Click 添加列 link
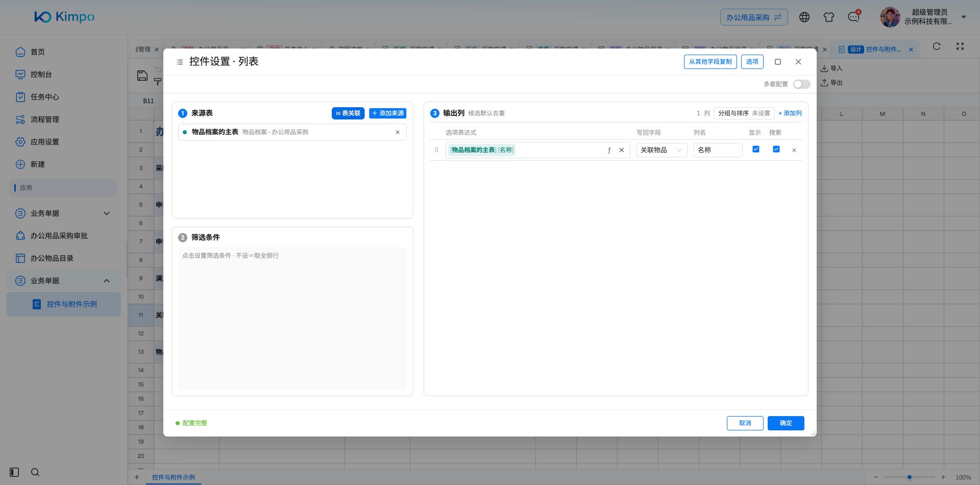Viewport: 980px width, 485px height. click(x=790, y=113)
